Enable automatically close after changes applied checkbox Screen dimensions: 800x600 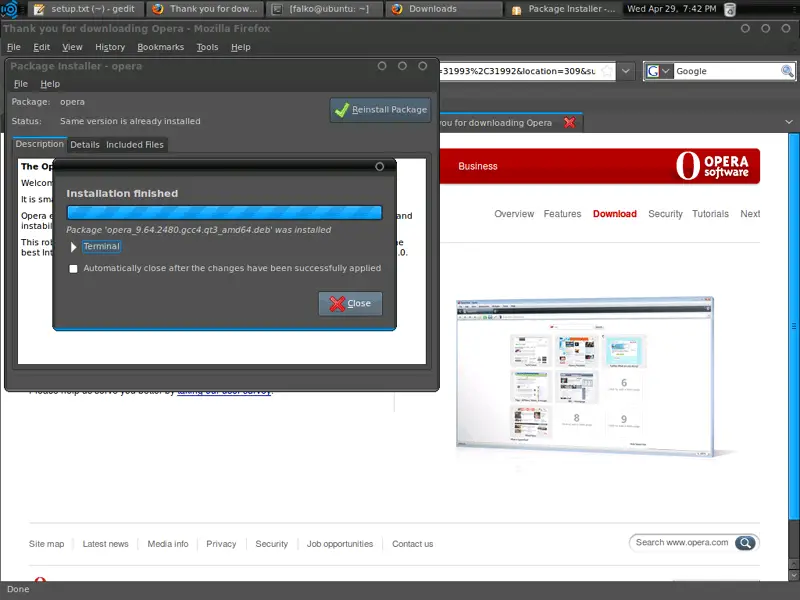coord(73,269)
